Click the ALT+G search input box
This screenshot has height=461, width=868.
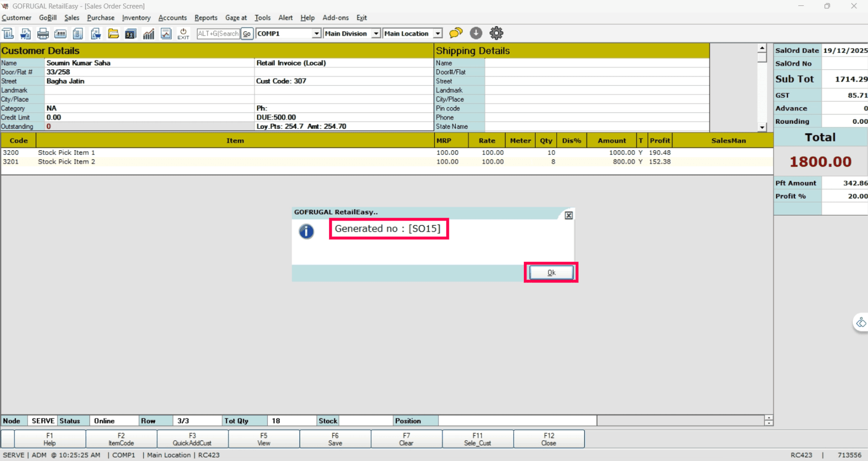tap(218, 34)
